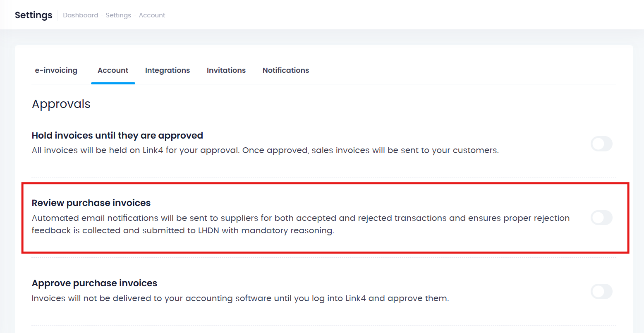Click the Settings page title
The image size is (644, 333).
(x=34, y=15)
